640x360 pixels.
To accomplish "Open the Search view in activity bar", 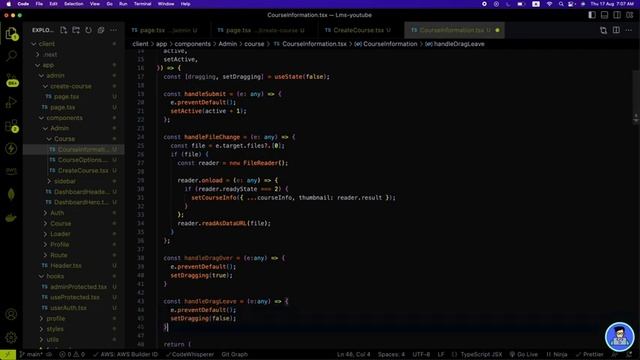I will [11, 56].
